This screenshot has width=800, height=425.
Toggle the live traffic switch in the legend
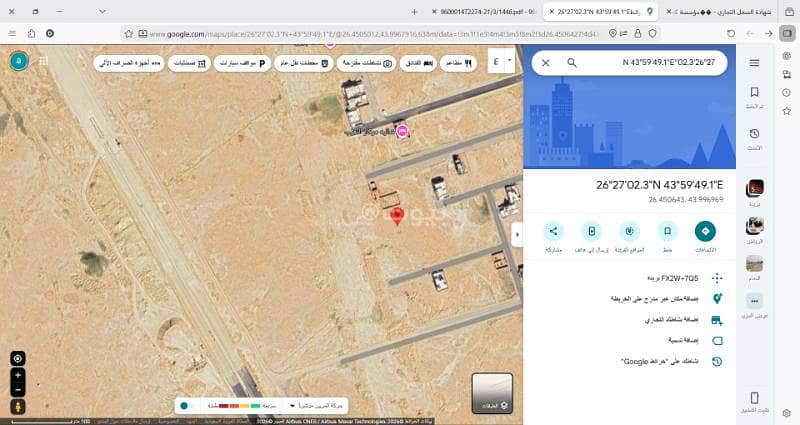(x=186, y=406)
